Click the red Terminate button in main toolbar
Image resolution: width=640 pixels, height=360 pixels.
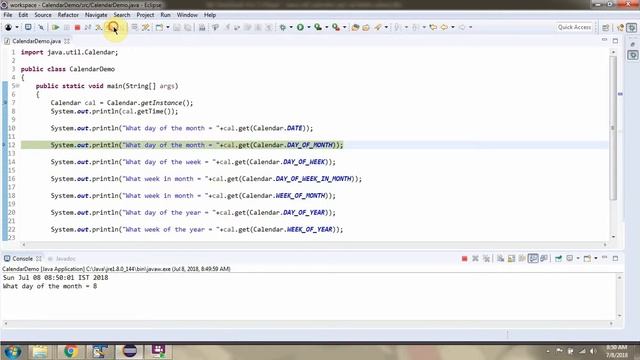tap(77, 27)
